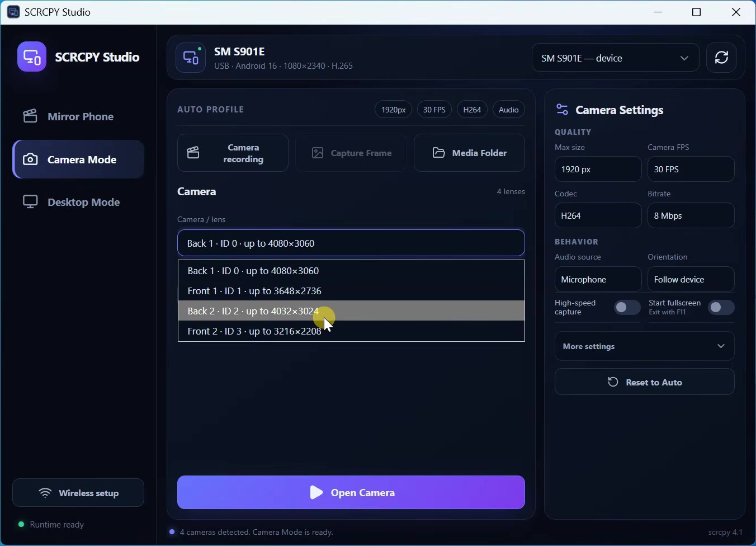Click the Wireless setup wifi icon
756x546 pixels.
(45, 493)
